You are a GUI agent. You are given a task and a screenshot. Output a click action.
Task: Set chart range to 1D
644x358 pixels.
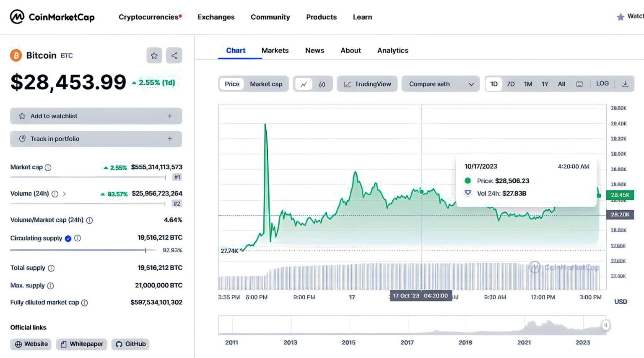[x=494, y=84]
